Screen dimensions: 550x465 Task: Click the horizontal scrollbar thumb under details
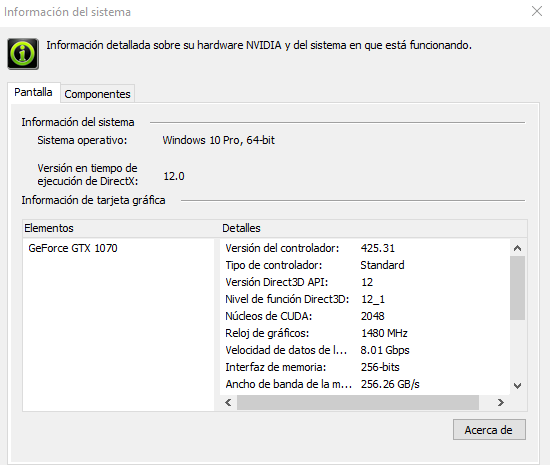click(358, 402)
